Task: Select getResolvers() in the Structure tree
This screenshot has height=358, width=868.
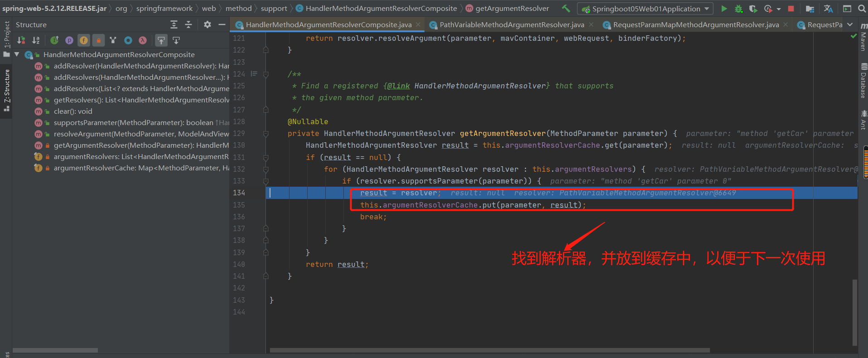Action: (141, 100)
